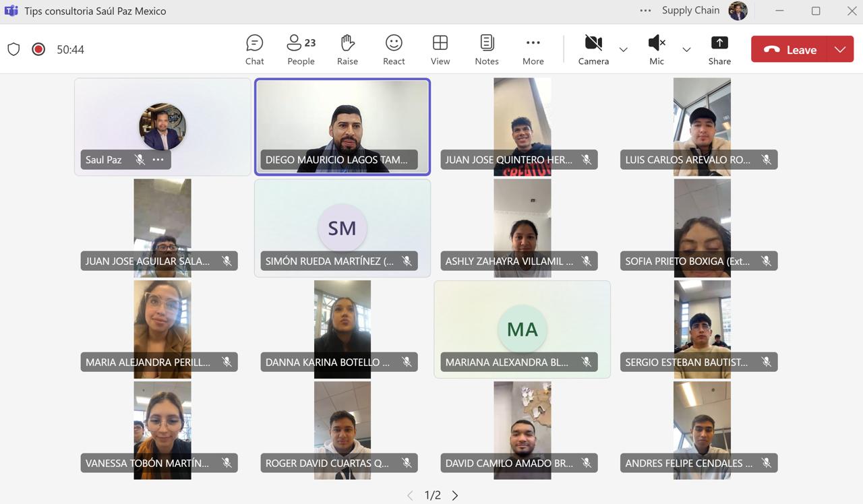Open the Leave button dropdown arrow
The width and height of the screenshot is (863, 504).
click(840, 50)
